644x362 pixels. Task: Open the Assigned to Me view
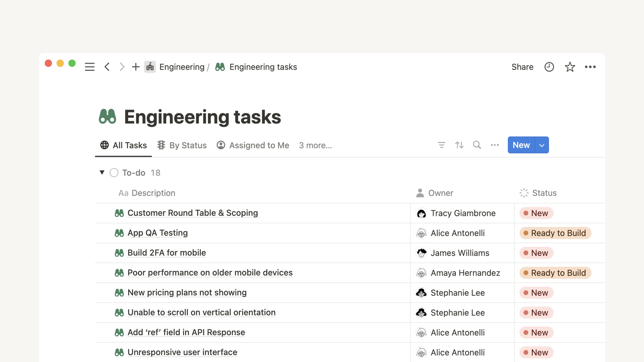tap(259, 145)
